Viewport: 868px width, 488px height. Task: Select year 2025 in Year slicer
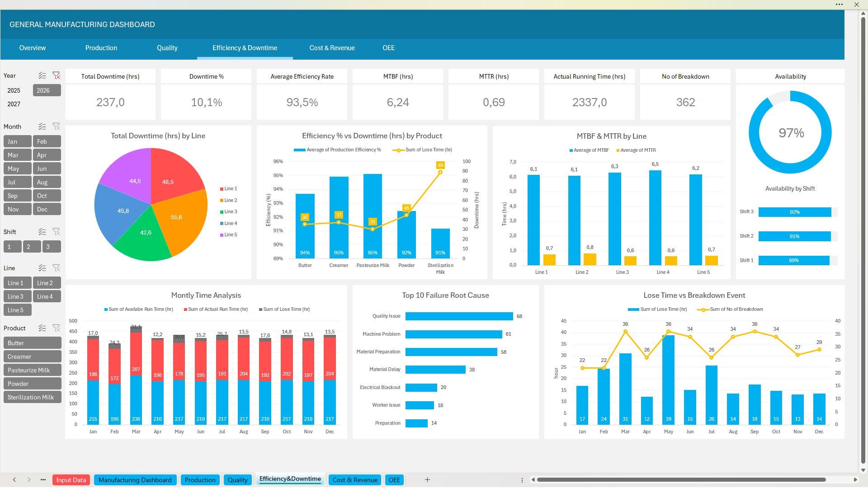tap(17, 90)
